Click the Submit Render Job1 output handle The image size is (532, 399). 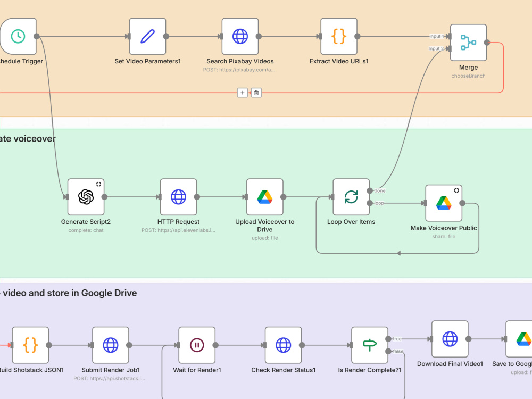[x=129, y=345]
